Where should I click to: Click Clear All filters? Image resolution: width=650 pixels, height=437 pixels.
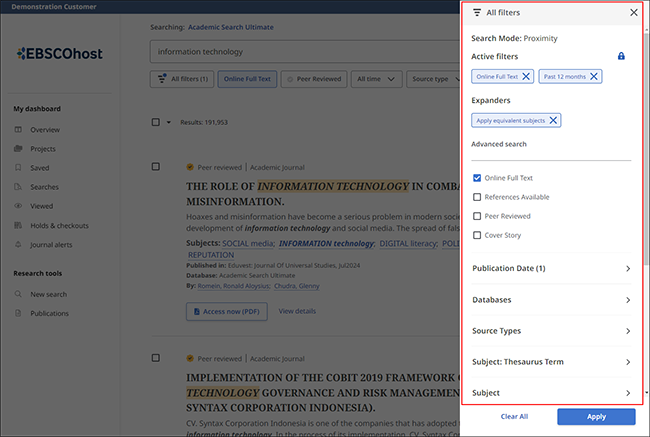(514, 417)
